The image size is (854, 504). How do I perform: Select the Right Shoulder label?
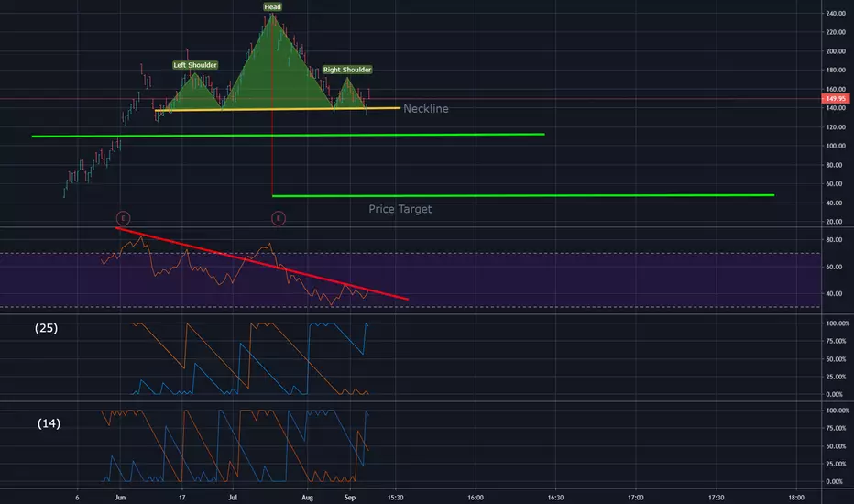[x=347, y=70]
